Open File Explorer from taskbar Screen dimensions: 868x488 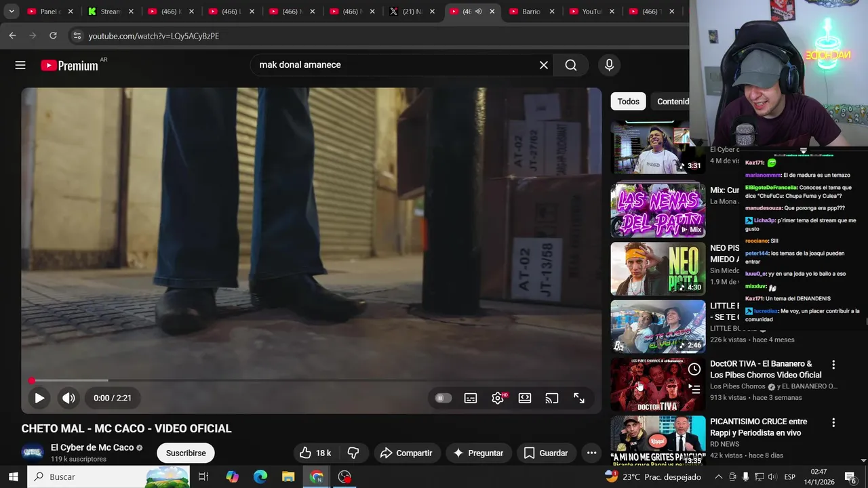(288, 476)
